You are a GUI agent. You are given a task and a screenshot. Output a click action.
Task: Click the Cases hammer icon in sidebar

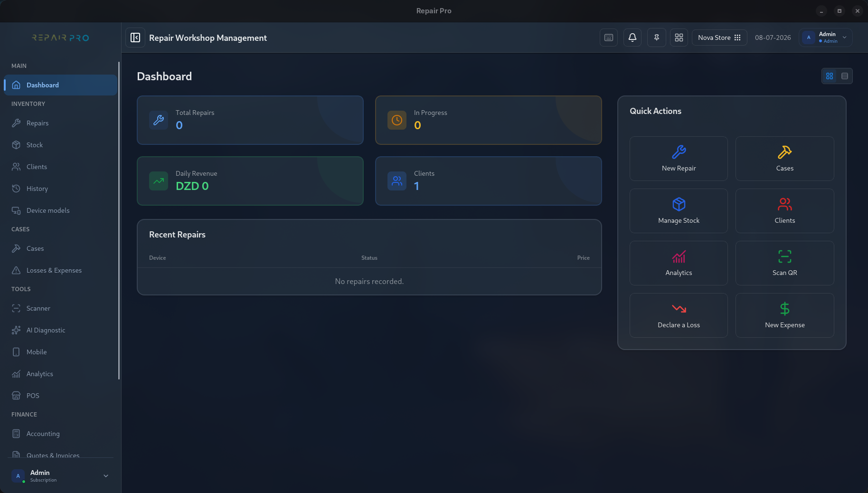pyautogui.click(x=16, y=248)
